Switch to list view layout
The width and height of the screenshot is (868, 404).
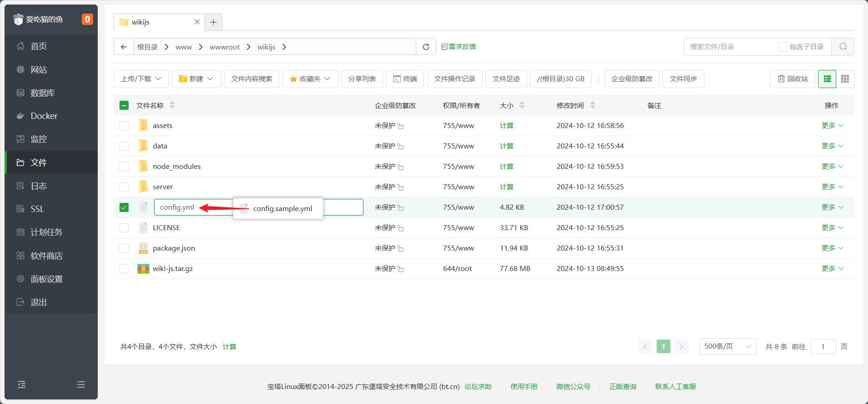click(827, 79)
